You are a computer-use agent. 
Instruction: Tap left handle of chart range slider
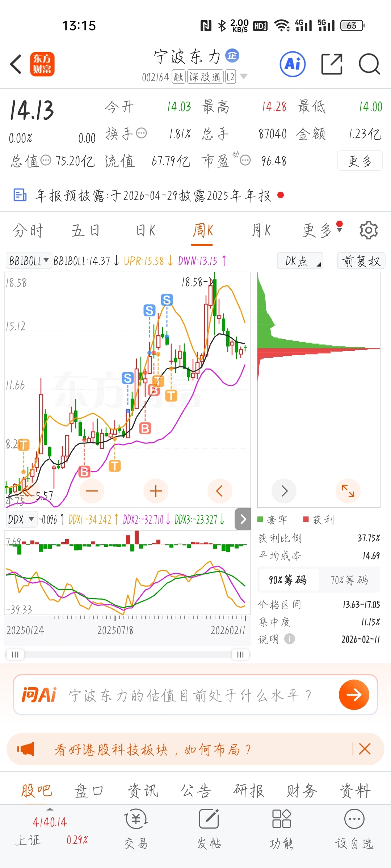(x=15, y=654)
